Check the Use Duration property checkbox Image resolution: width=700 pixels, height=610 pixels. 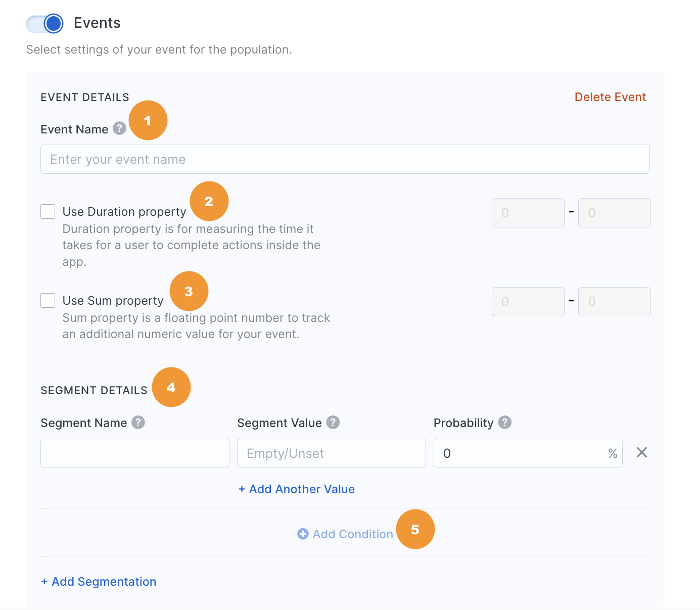coord(48,211)
